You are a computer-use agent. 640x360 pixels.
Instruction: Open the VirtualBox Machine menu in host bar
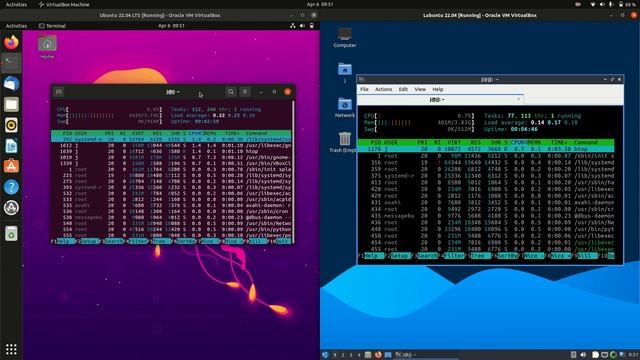64,4
